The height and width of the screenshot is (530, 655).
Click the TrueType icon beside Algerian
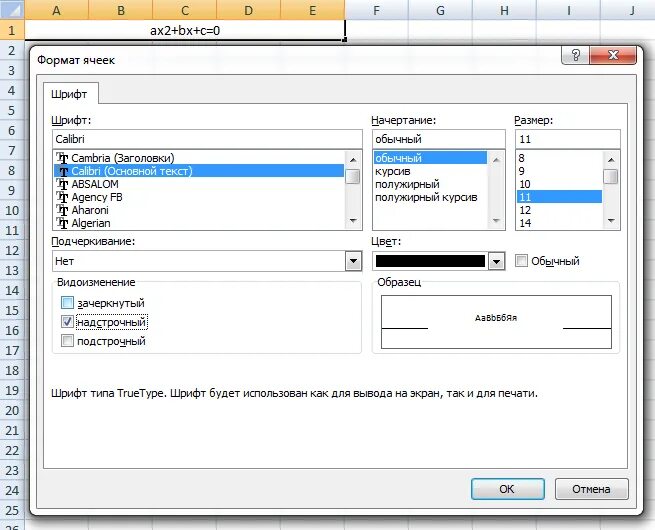[x=63, y=223]
